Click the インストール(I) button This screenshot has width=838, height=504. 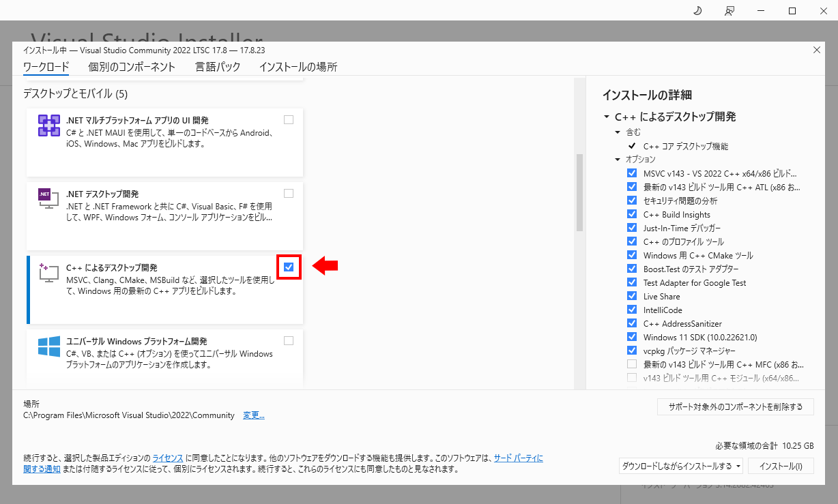tap(781, 466)
